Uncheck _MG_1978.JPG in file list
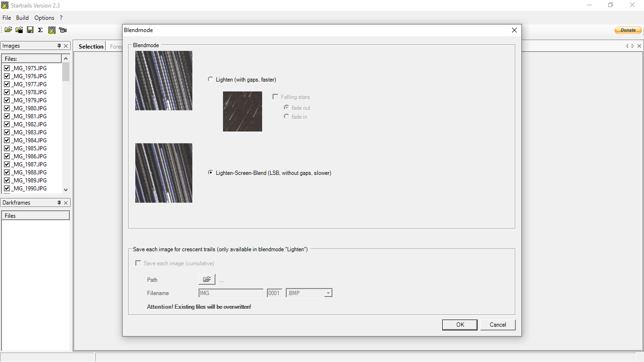 pos(7,92)
